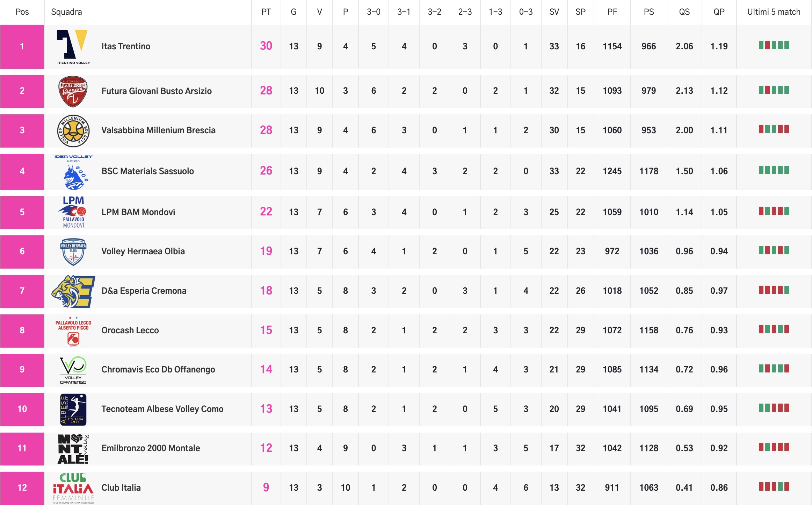Click the LPM Pallavolo Mondovì logo
The height and width of the screenshot is (505, 812).
coord(73,212)
